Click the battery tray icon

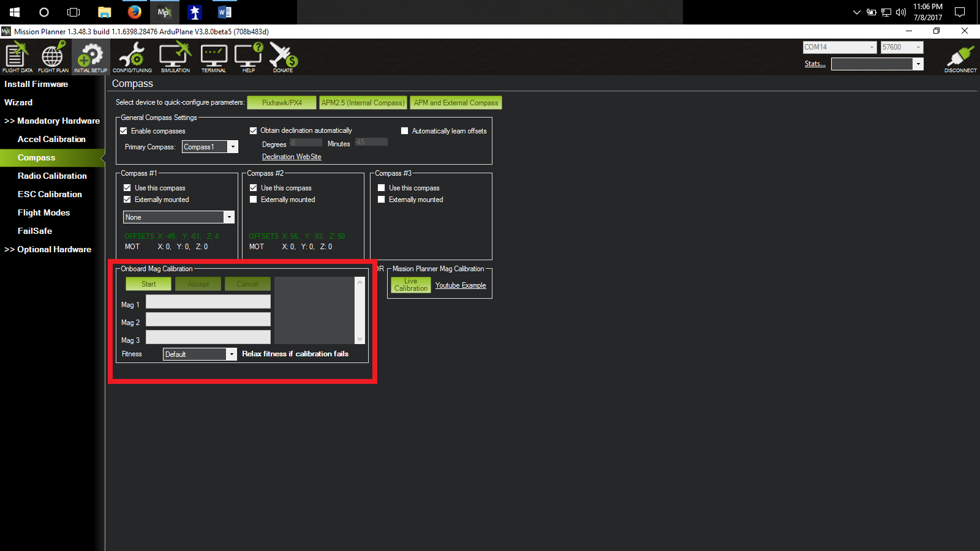pos(872,12)
